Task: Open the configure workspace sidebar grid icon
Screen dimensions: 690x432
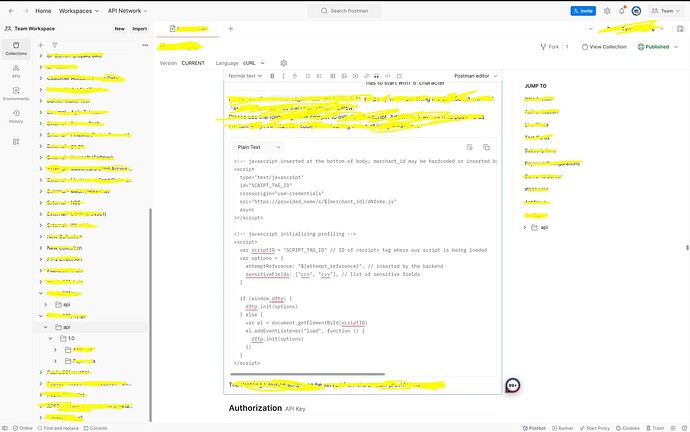Action: pos(16,142)
